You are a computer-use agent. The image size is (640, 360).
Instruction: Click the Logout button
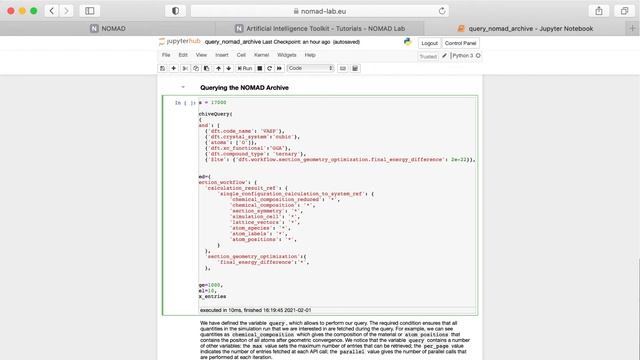pyautogui.click(x=429, y=43)
